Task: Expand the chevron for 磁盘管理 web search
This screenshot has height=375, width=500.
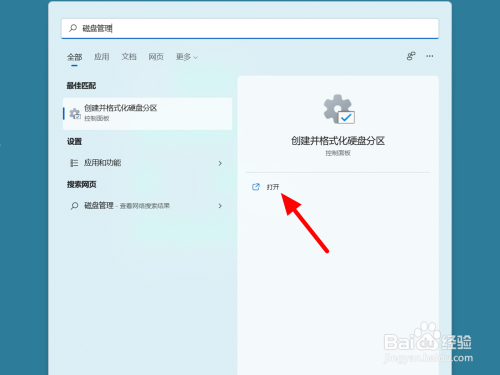Action: click(220, 206)
